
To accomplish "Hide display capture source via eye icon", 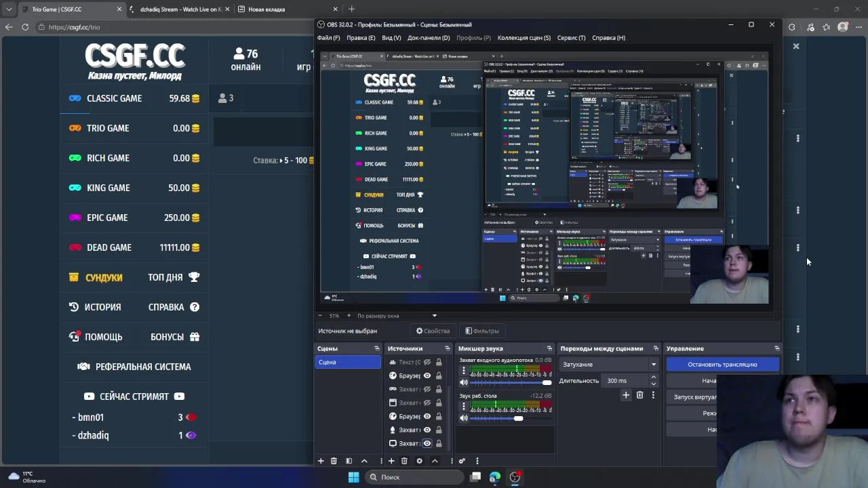I will (427, 443).
